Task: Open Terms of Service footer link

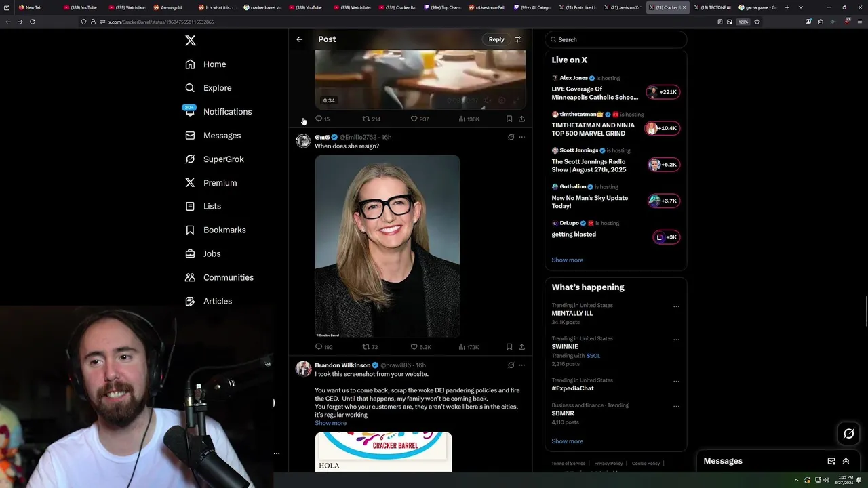Action: (568, 464)
